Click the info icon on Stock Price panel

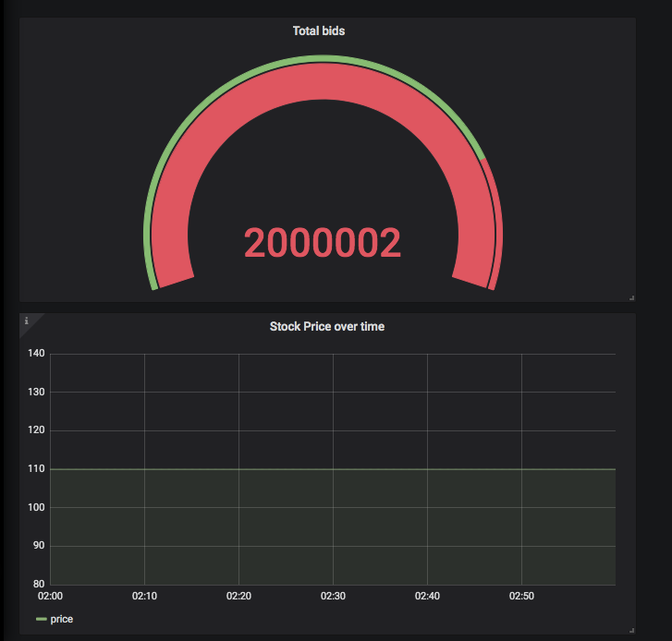coord(26,320)
